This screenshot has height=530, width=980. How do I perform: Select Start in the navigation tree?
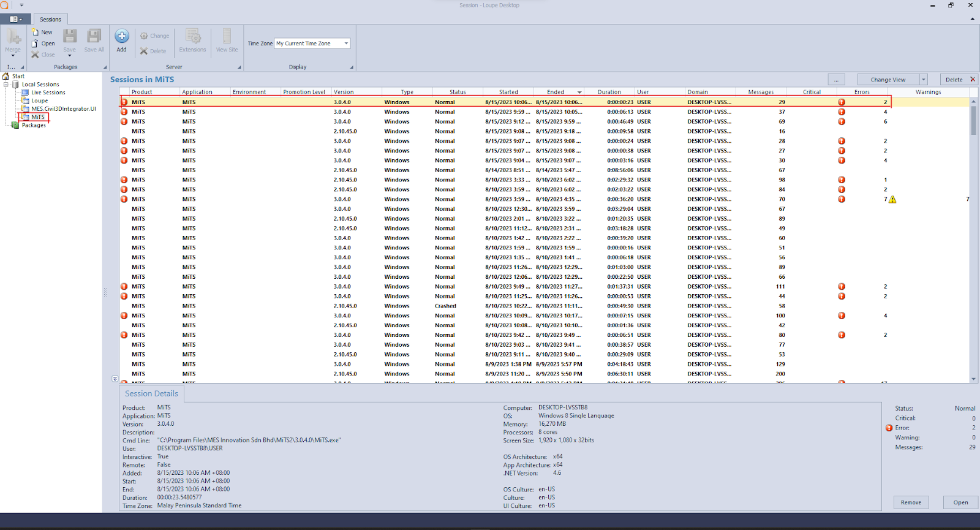pos(18,76)
